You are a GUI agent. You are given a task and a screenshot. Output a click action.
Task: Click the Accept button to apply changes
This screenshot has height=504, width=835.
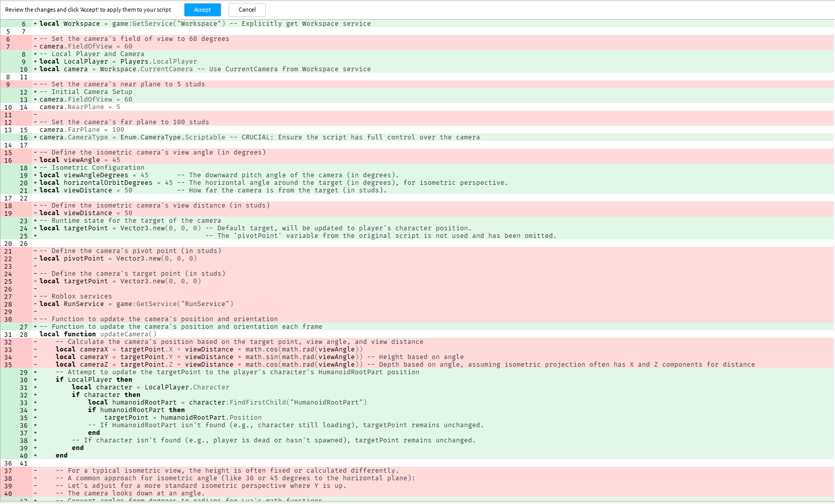tap(202, 10)
